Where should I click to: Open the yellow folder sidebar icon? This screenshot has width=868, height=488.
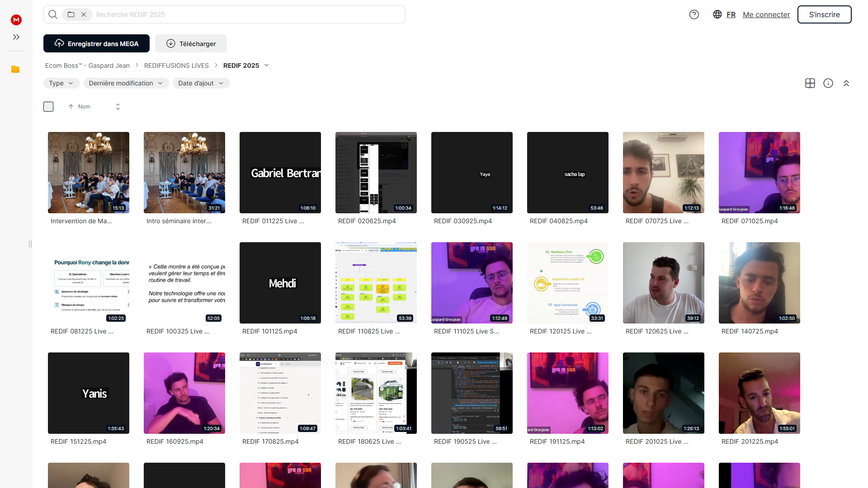click(15, 69)
